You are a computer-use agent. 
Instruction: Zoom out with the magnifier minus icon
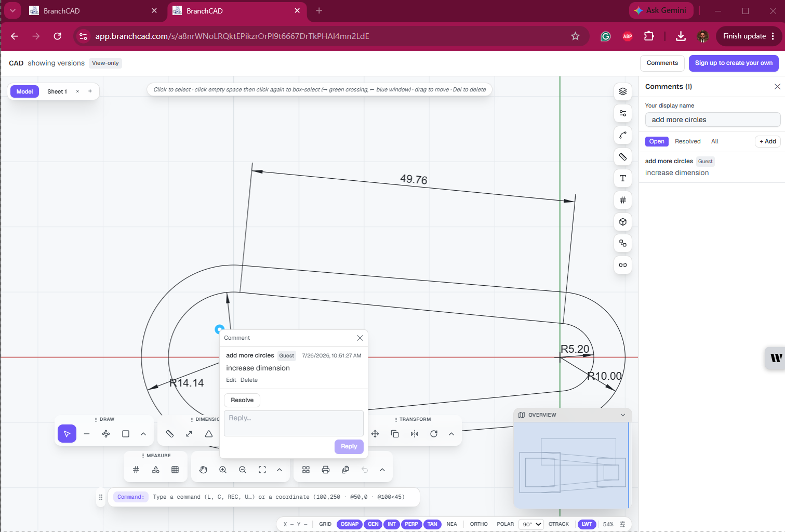[x=243, y=470]
